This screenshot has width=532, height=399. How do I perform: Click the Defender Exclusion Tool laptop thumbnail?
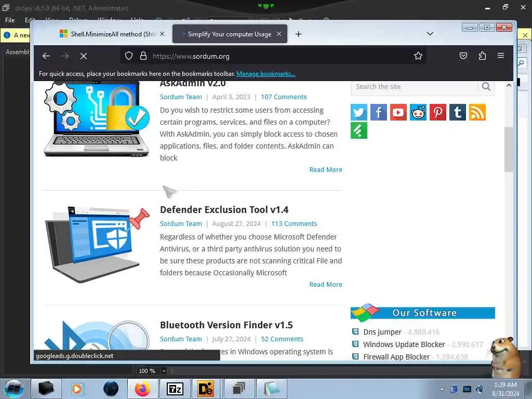(x=97, y=245)
